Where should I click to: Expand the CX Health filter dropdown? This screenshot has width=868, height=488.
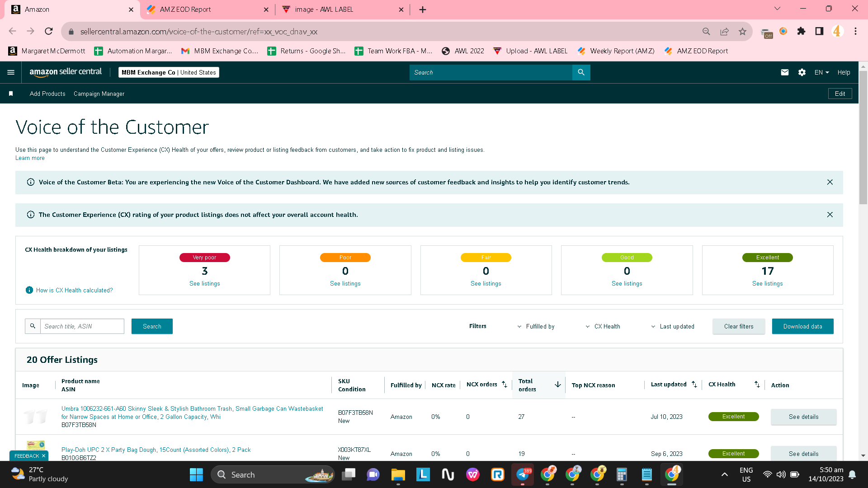point(603,326)
